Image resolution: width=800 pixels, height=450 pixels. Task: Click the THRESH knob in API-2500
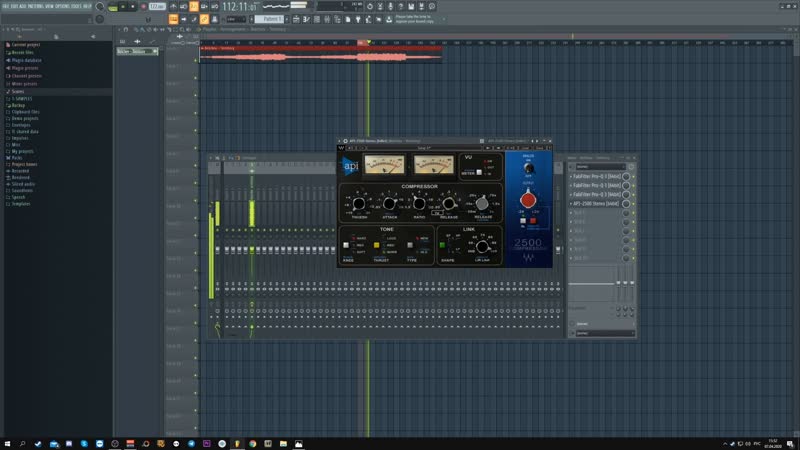tap(359, 203)
